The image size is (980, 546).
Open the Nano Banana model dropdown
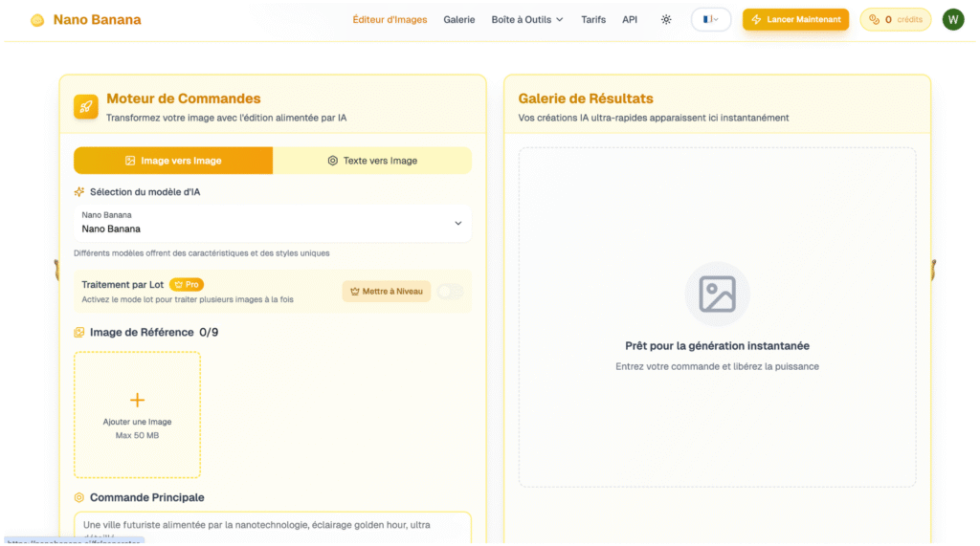pyautogui.click(x=272, y=223)
